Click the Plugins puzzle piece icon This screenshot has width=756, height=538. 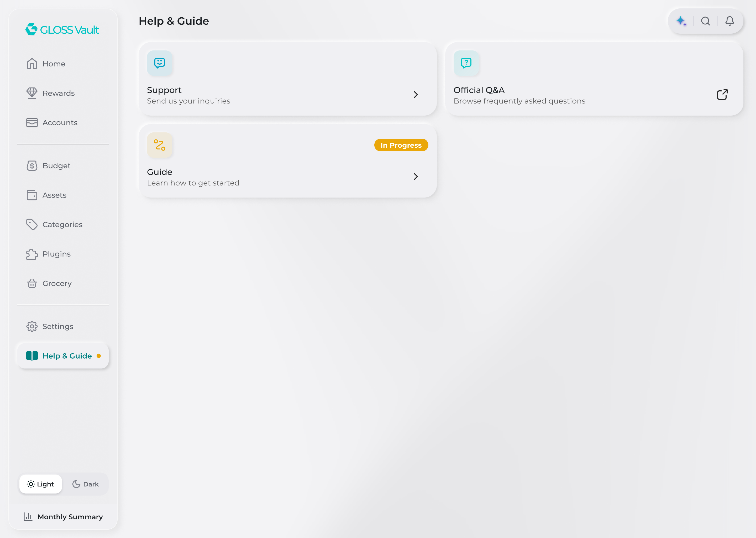(x=32, y=254)
